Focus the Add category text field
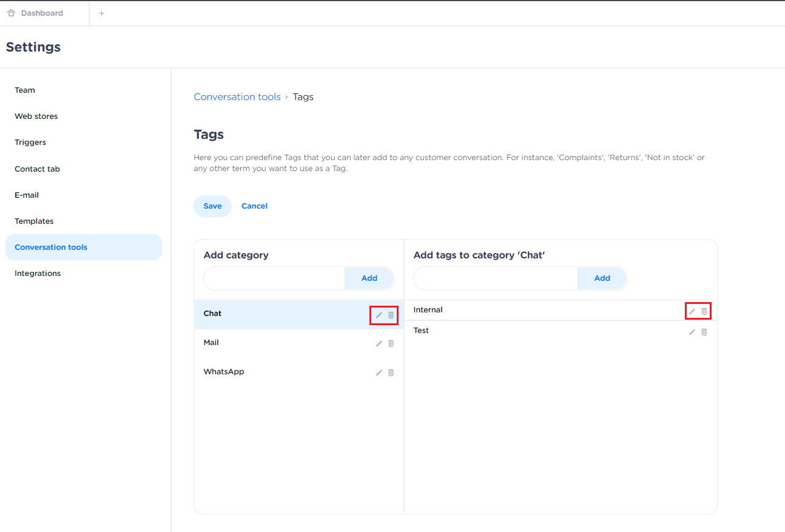 click(274, 278)
